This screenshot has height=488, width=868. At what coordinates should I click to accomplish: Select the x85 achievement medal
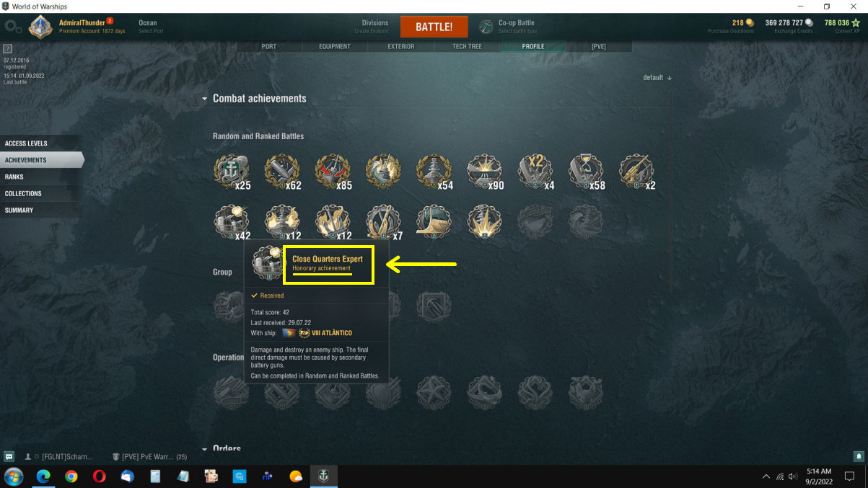tap(333, 172)
